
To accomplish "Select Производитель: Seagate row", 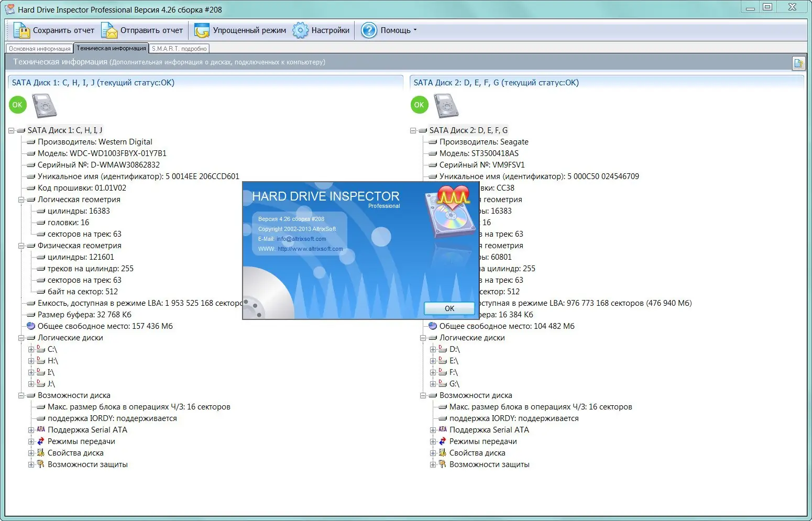I will click(x=484, y=142).
